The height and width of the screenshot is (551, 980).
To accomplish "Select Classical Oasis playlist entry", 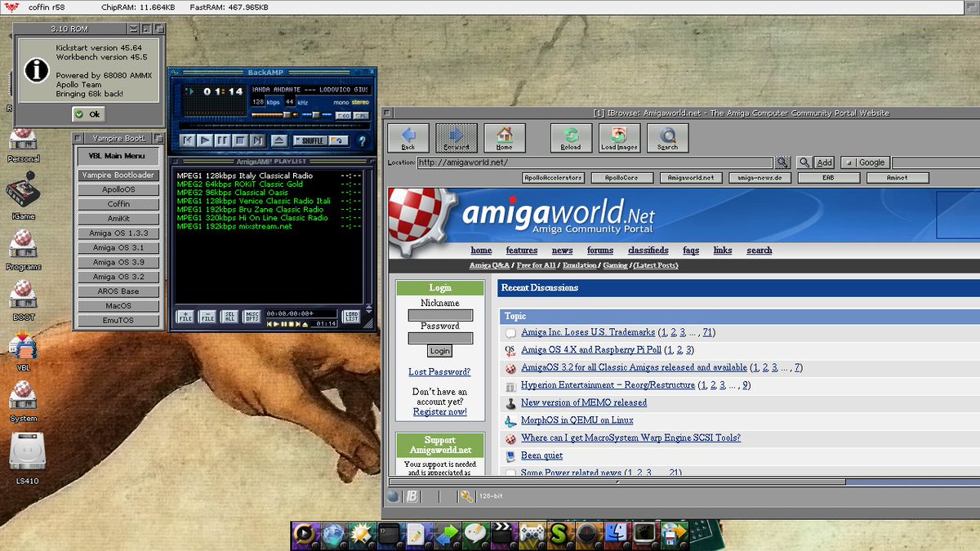I will (x=269, y=193).
